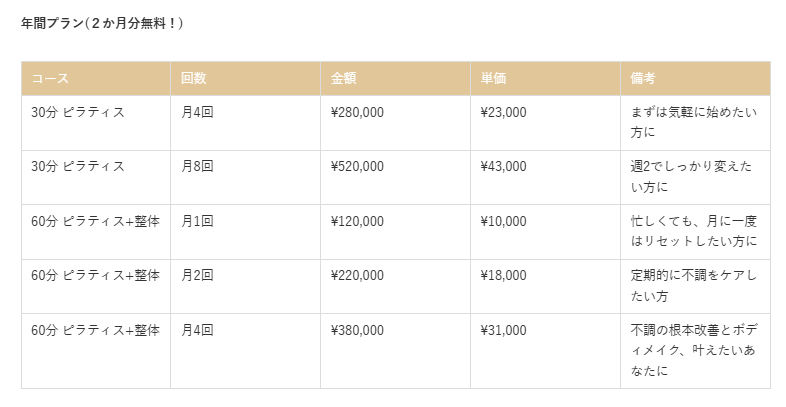Click the 備考 column header

[695, 79]
